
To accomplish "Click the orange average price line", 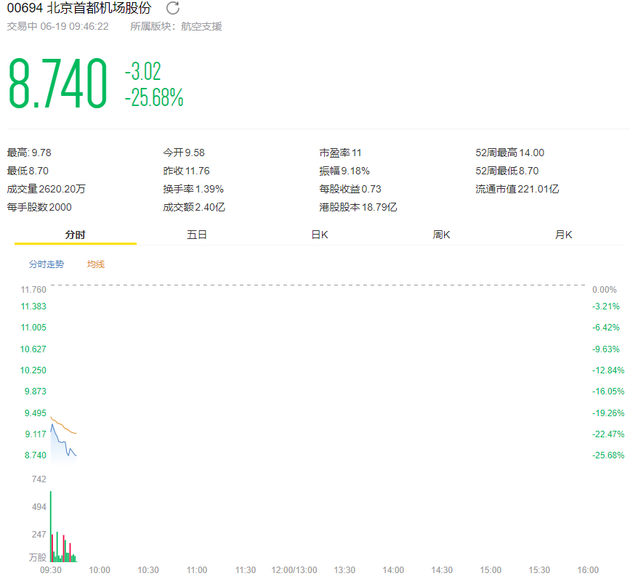I will point(63,426).
